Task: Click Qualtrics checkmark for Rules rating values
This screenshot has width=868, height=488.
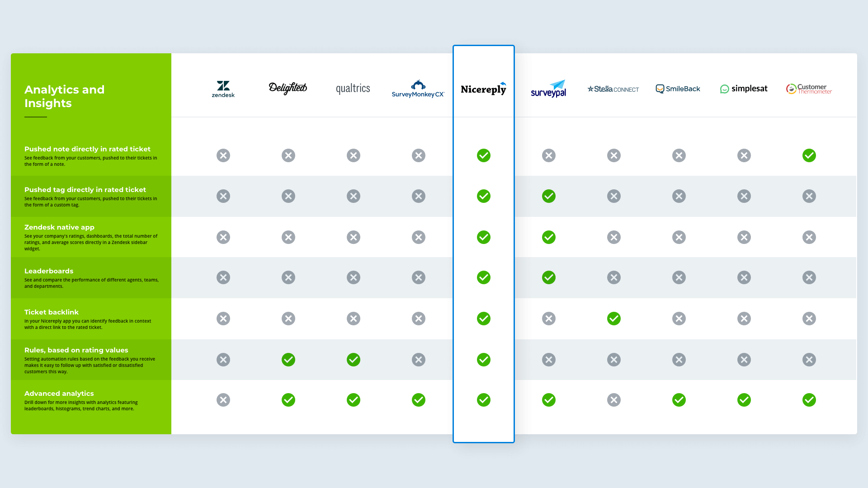Action: 354,360
